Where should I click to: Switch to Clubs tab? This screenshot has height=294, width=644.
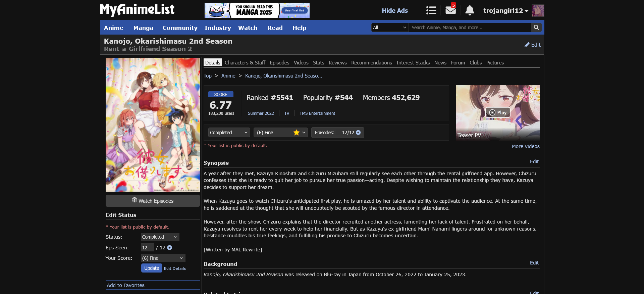point(475,63)
